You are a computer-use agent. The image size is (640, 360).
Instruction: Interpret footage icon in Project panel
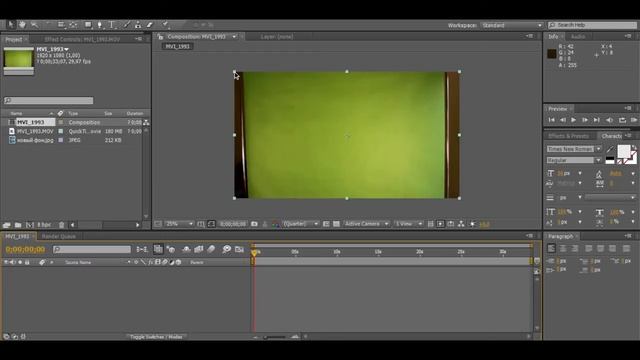pos(7,225)
